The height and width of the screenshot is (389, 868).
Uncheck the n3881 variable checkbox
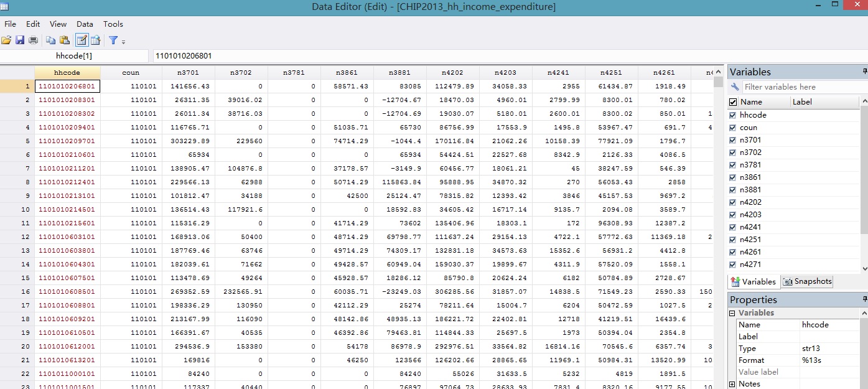click(x=733, y=190)
